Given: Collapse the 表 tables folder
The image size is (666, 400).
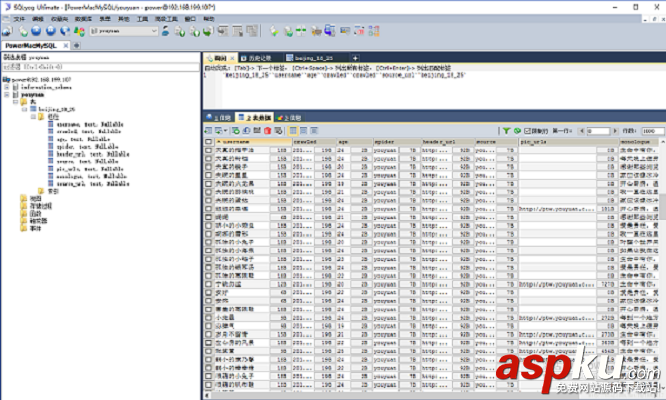Looking at the screenshot, I should tap(15, 102).
